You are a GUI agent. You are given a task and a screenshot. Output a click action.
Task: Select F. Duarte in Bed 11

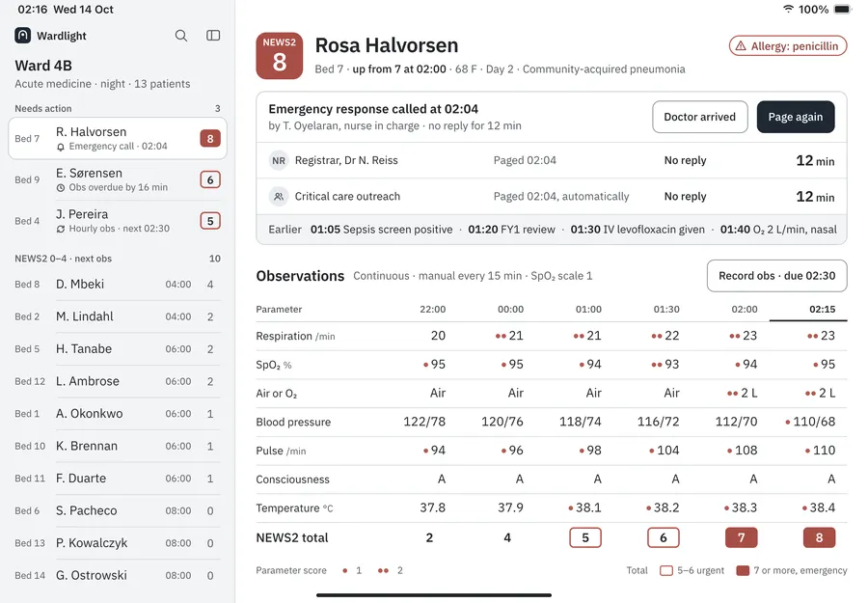tap(118, 479)
